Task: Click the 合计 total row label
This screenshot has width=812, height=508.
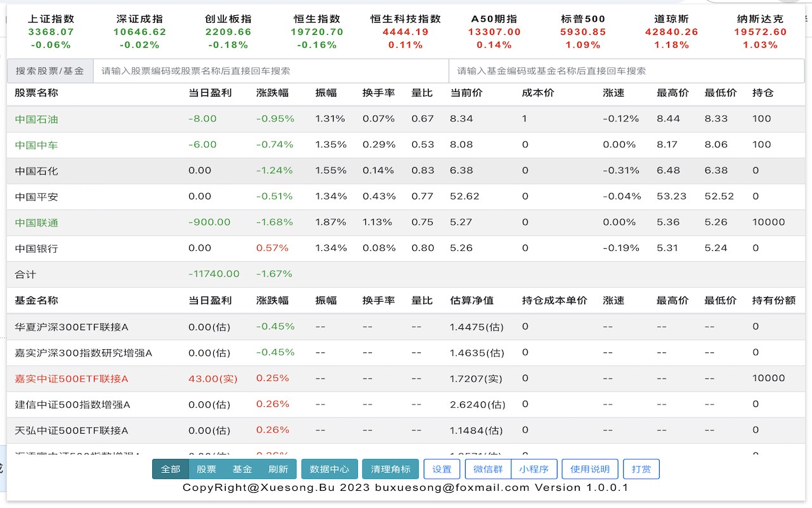Action: click(25, 274)
